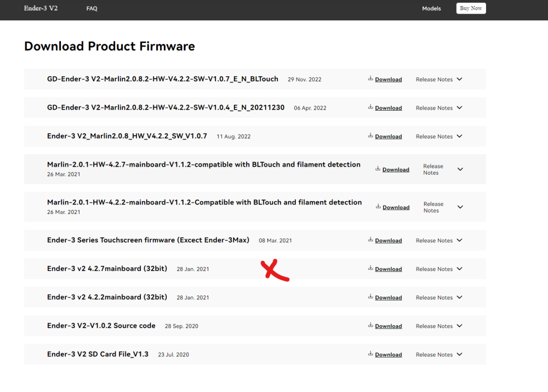
Task: Click download icon for V1.0.2 Source code
Action: 371,326
